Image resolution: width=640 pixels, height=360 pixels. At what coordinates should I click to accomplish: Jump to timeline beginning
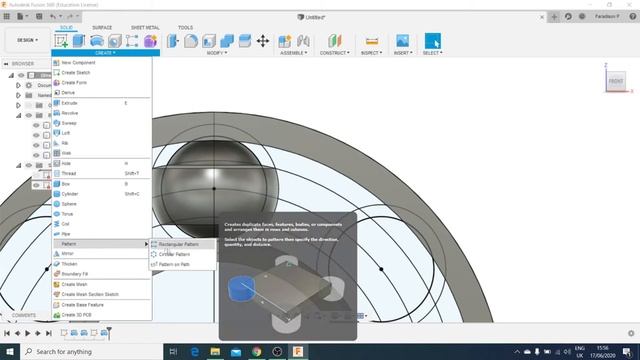click(x=7, y=333)
